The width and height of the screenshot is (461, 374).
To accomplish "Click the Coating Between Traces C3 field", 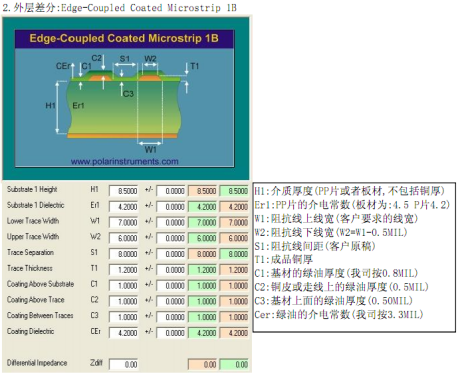I will point(123,317).
